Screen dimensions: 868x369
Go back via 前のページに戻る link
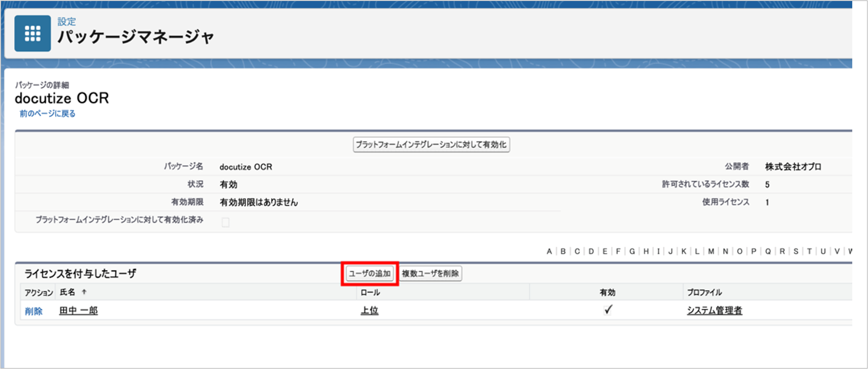47,114
